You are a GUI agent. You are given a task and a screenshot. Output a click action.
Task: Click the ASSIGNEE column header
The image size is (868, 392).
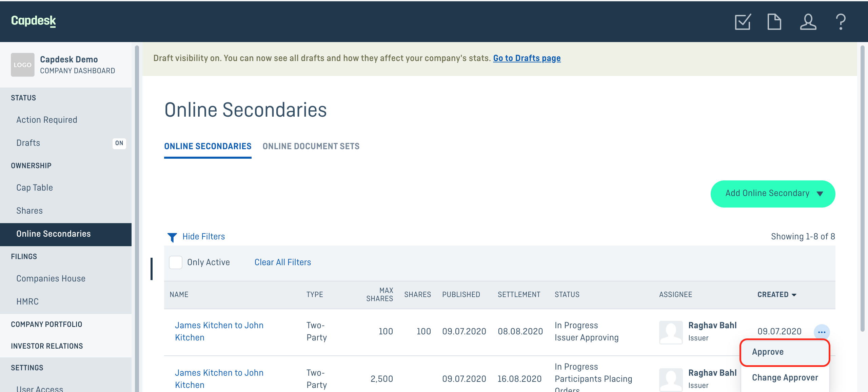tap(676, 295)
